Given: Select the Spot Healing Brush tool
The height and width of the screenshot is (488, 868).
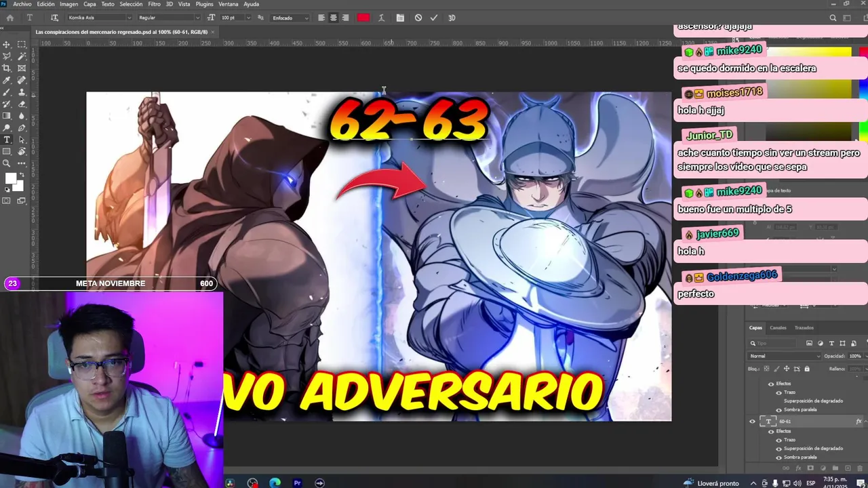Looking at the screenshot, I should pos(22,80).
